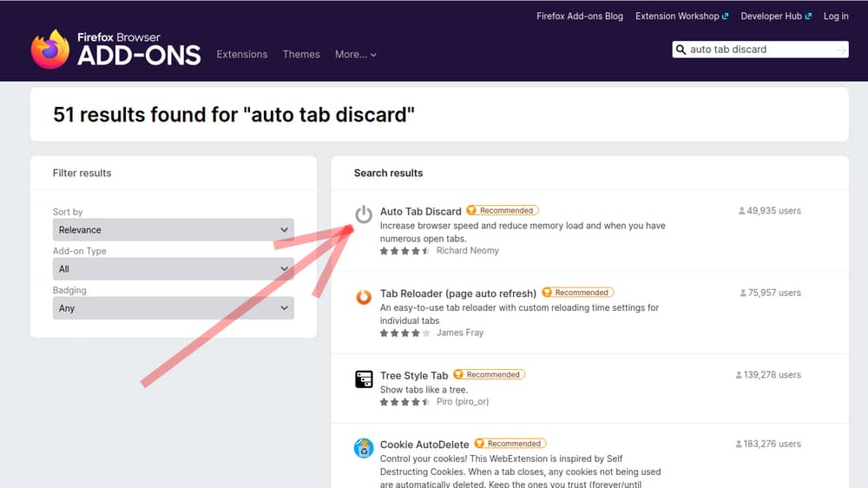Open the Tab Reloader (page auto refresh) link
Viewport: 868px width, 488px height.
pyautogui.click(x=458, y=293)
